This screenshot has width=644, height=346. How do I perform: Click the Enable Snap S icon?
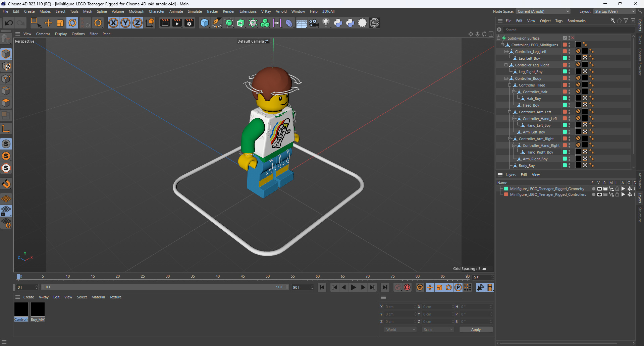(x=6, y=144)
